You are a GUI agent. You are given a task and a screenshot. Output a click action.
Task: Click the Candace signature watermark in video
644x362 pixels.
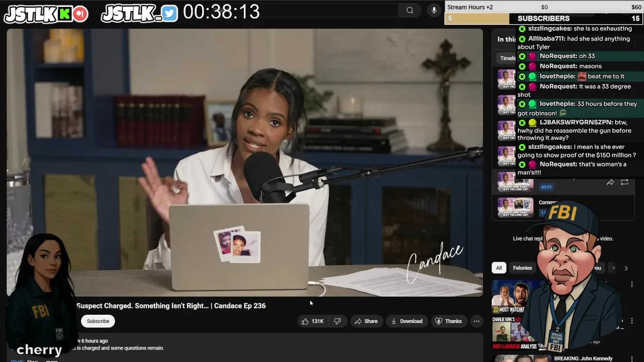point(434,263)
